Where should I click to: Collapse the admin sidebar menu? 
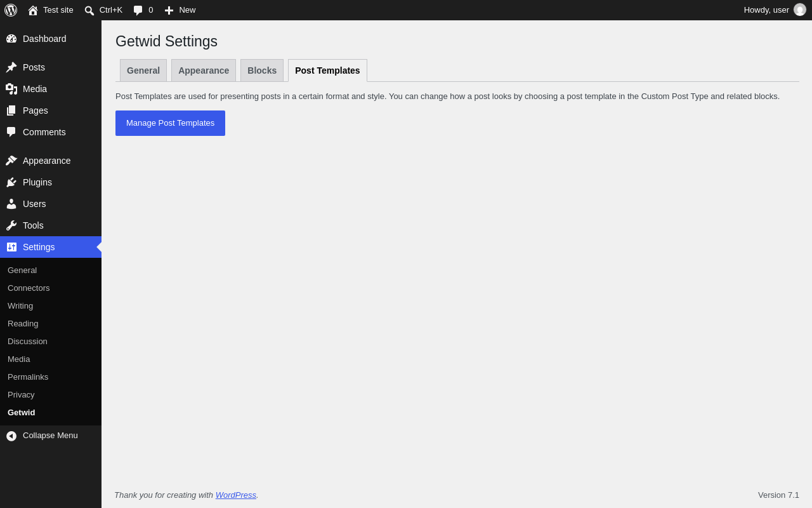pos(51,436)
